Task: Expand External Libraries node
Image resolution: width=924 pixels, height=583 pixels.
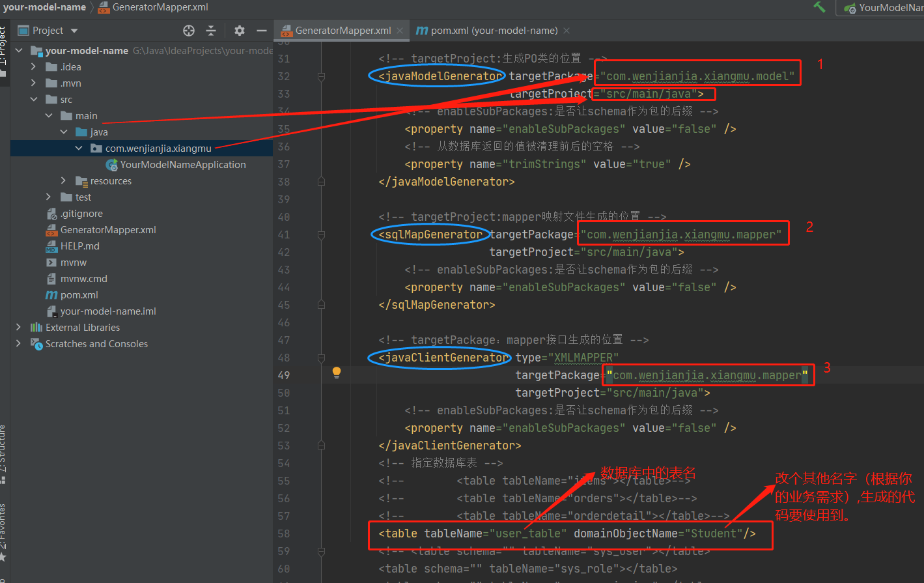Action: tap(18, 328)
